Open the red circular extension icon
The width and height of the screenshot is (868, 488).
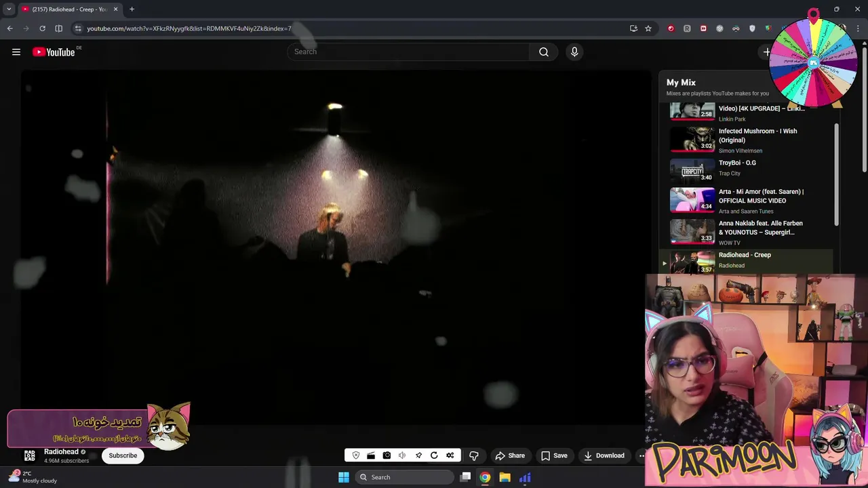671,28
